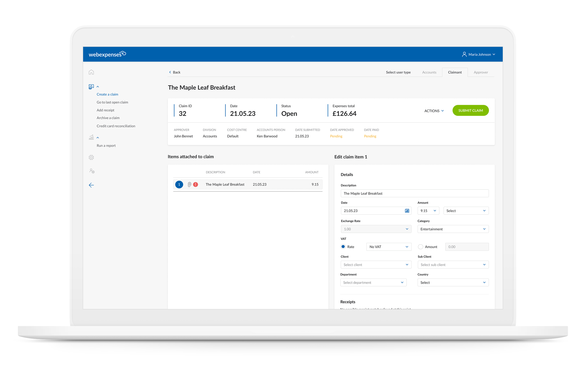Image resolution: width=588 pixels, height=372 pixels.
Task: Click the claim item number 1 badge
Action: pos(179,184)
